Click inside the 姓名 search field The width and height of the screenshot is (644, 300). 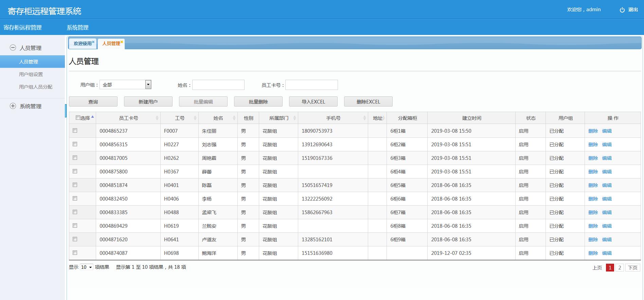[x=218, y=85]
